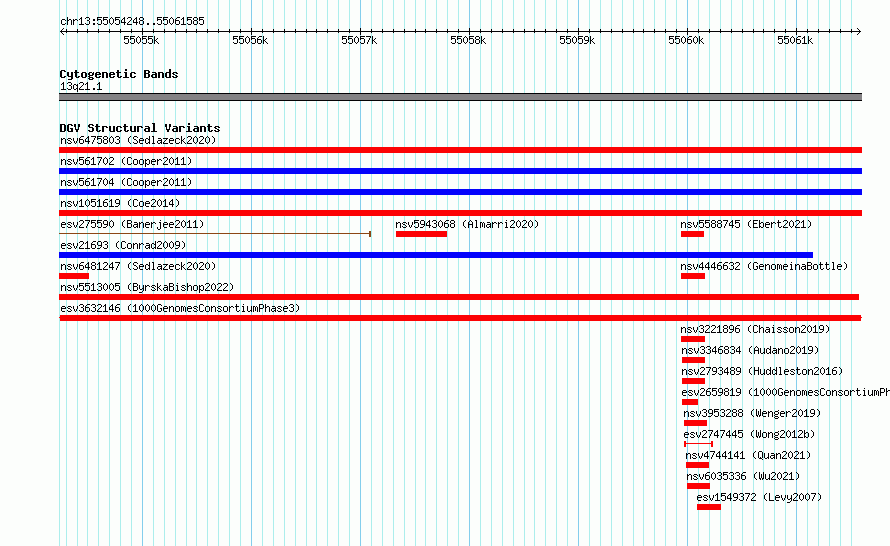This screenshot has height=546, width=890.
Task: Open the nsv2793489 (Huddleston2016) label
Action: pos(762,371)
